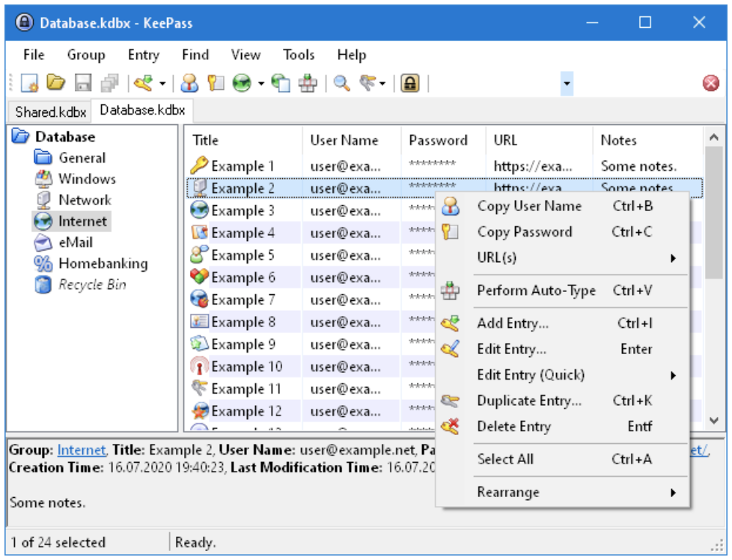The image size is (732, 560).
Task: Open the Tools menu
Action: (x=299, y=55)
